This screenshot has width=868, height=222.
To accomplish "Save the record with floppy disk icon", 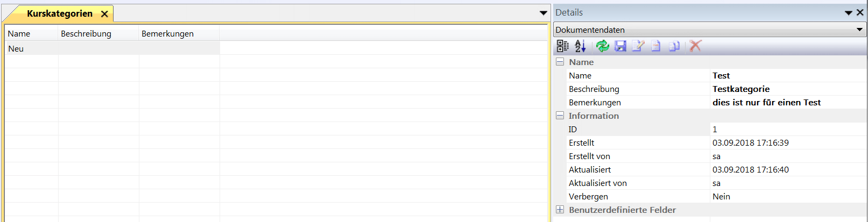I will (620, 46).
